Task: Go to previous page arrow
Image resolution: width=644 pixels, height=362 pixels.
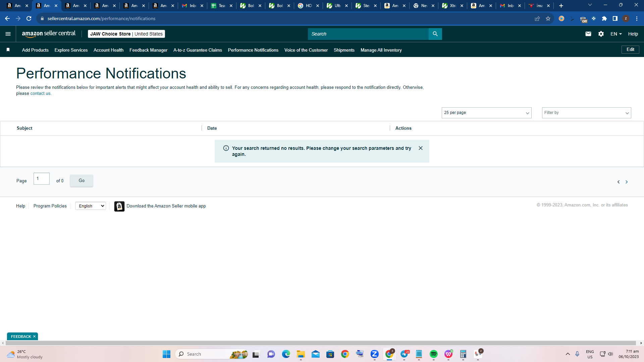Action: (619, 182)
